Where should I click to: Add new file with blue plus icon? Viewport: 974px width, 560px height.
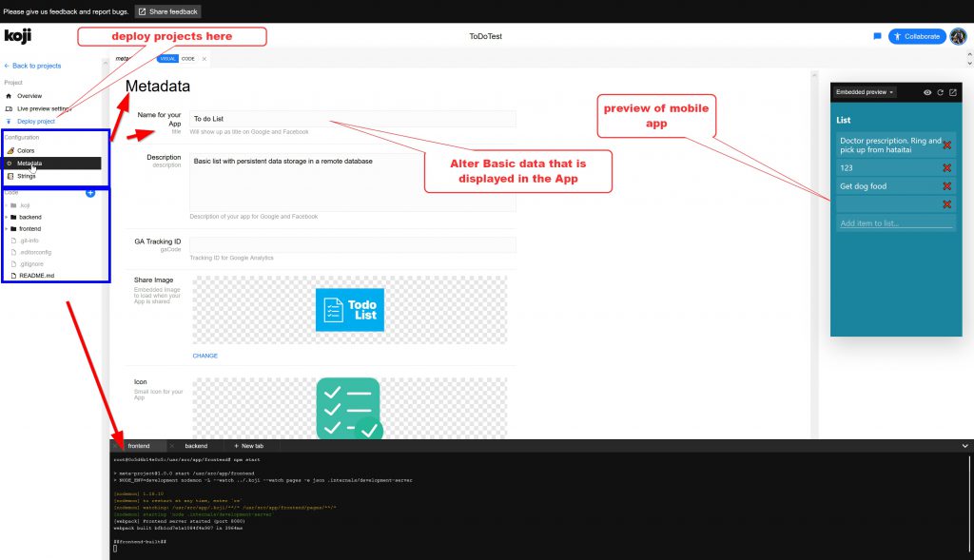coord(90,193)
